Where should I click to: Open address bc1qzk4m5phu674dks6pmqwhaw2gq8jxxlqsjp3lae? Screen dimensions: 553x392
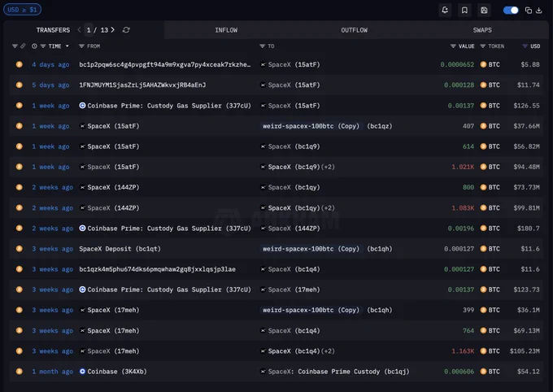click(157, 269)
